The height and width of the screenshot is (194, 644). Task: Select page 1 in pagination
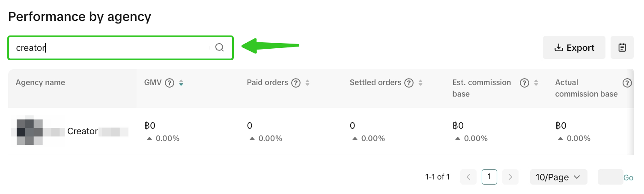pyautogui.click(x=489, y=177)
